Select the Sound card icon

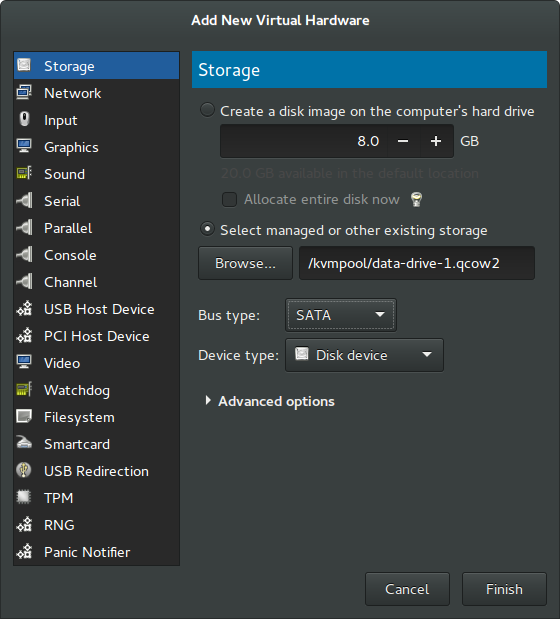24,173
